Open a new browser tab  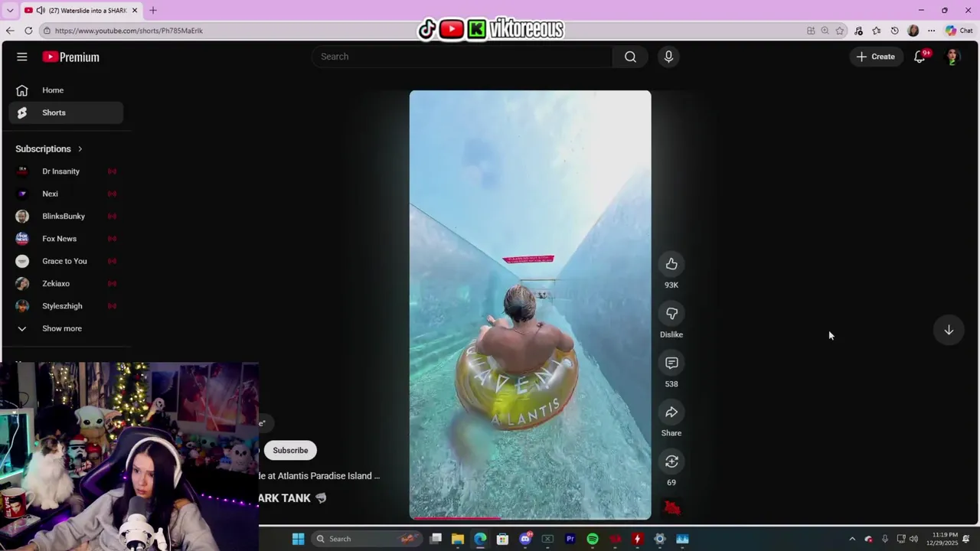tap(153, 10)
